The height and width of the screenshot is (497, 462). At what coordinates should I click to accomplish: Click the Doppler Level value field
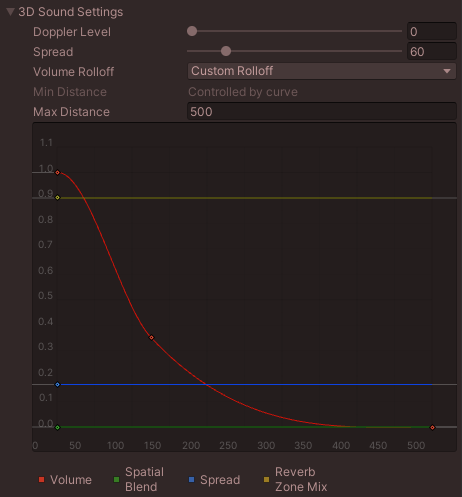[432, 32]
